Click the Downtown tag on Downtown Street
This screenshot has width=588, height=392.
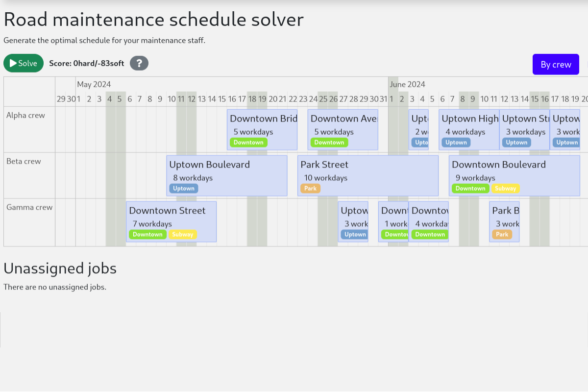coord(147,235)
